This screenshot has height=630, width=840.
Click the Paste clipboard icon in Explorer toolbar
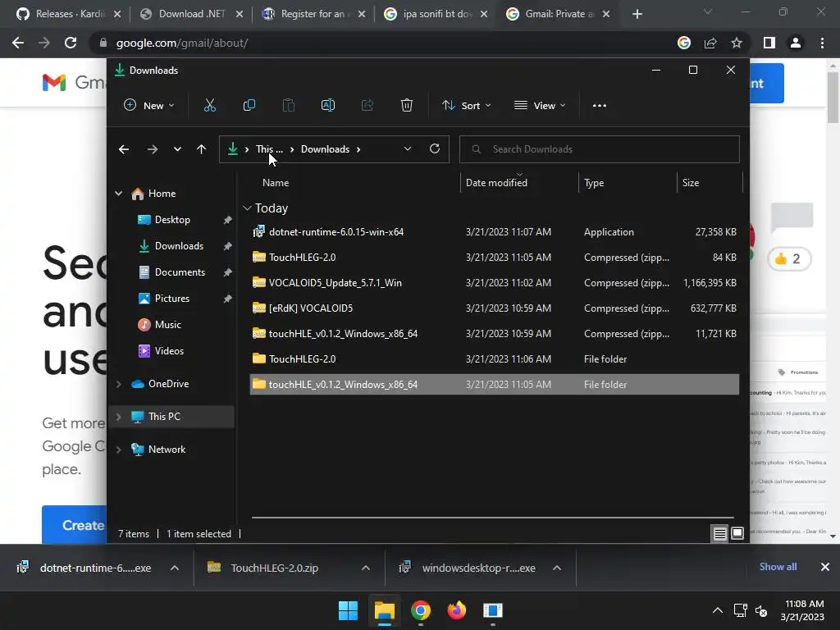(x=288, y=106)
